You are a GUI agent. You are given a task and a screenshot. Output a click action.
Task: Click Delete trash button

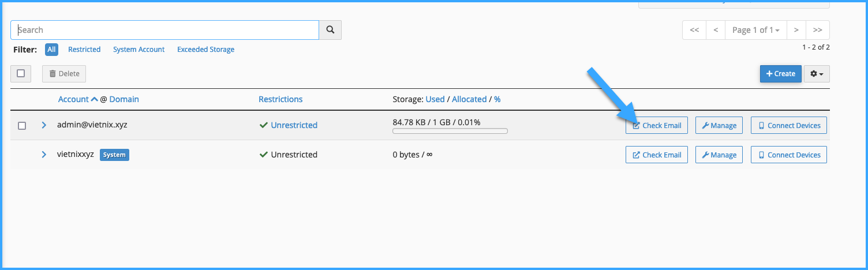pos(64,74)
